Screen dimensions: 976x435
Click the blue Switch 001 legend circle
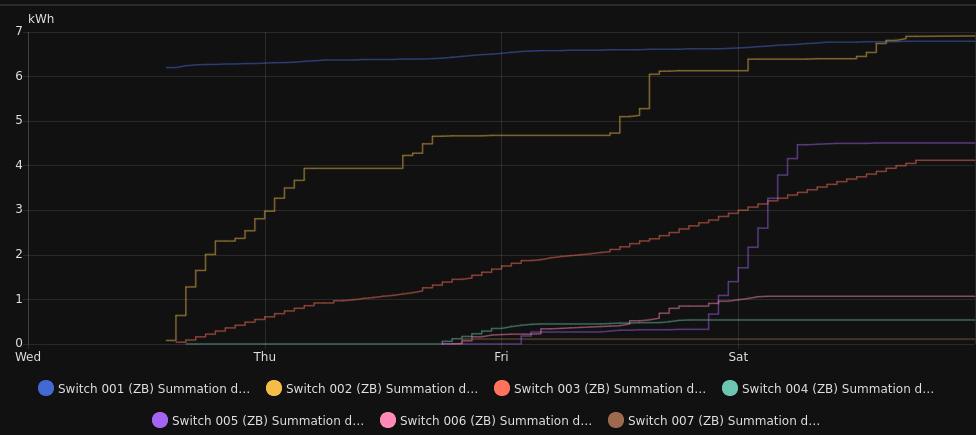(46, 388)
